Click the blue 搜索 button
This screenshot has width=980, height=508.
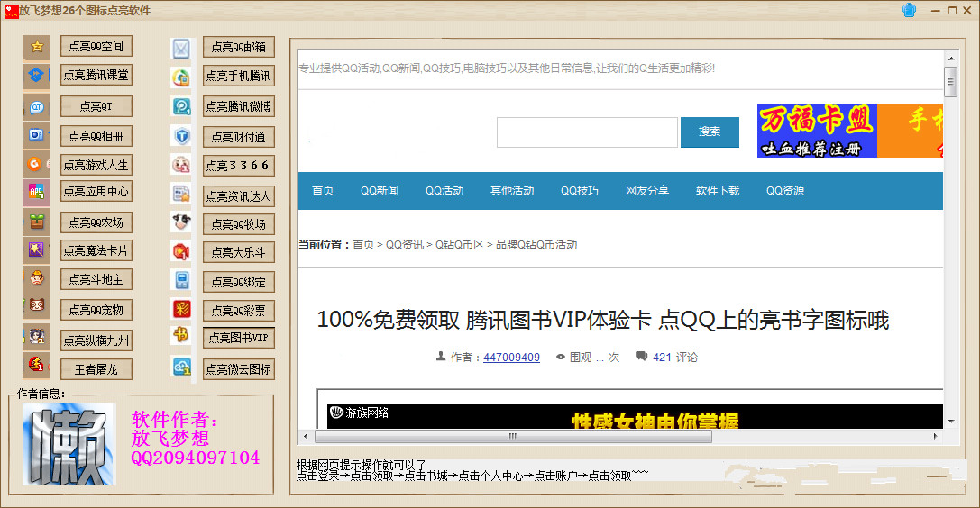[710, 132]
